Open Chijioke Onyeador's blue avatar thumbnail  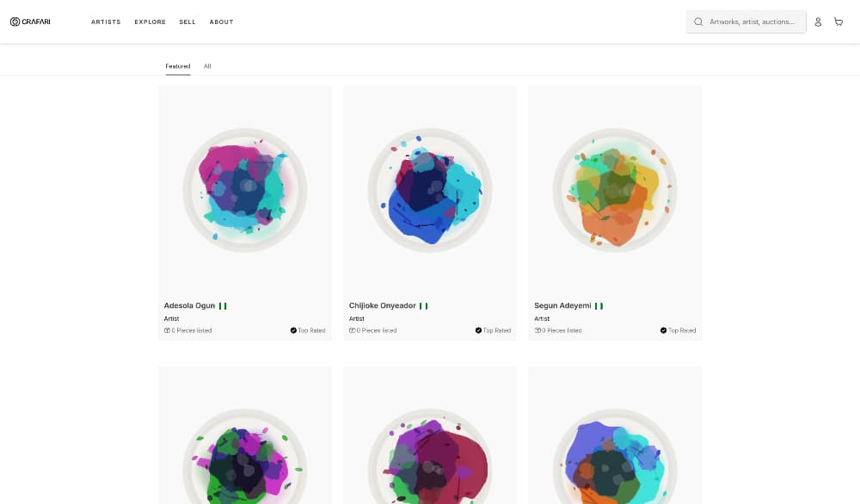pos(430,190)
